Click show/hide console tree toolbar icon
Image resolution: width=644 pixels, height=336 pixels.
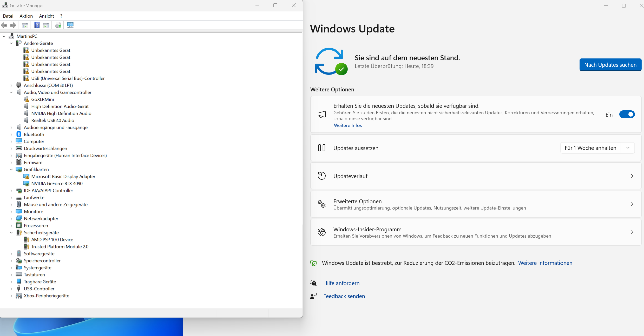tap(25, 25)
